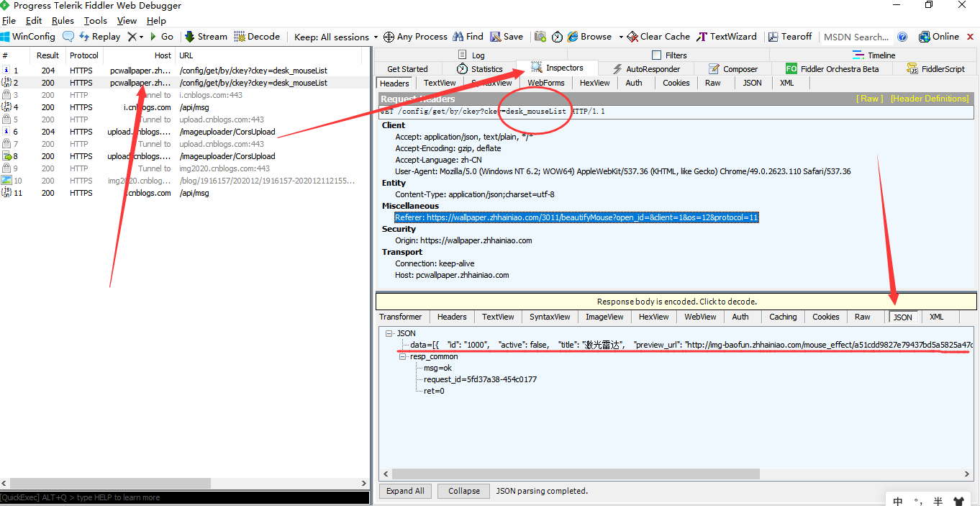Open the FiddlerScript tab
Screen dimensions: 980x506
[x=936, y=69]
